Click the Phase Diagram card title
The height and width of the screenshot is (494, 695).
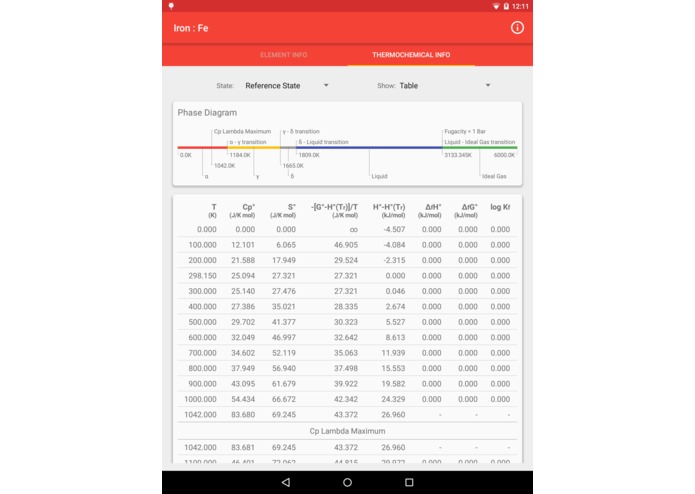click(207, 113)
